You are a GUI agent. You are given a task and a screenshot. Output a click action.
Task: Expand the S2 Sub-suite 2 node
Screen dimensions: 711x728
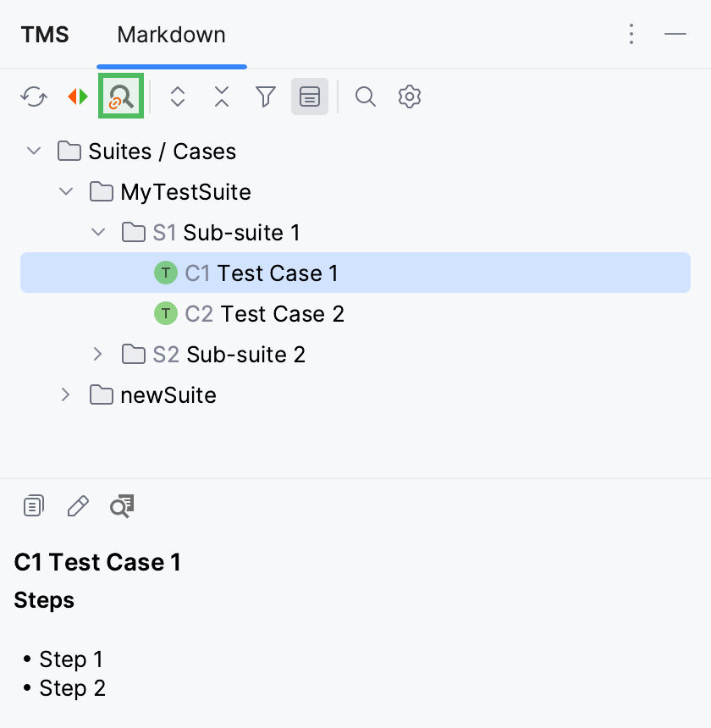(97, 354)
